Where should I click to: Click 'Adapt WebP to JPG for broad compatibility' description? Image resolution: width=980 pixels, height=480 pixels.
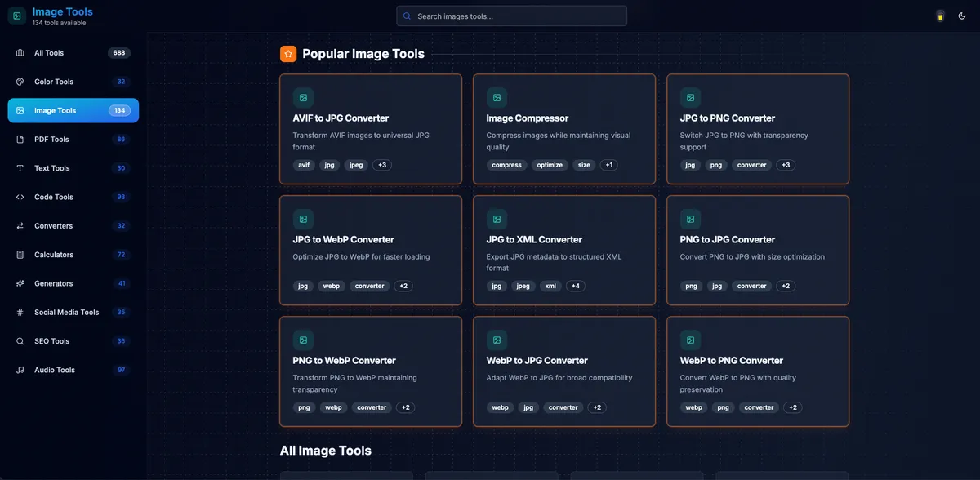tap(559, 378)
